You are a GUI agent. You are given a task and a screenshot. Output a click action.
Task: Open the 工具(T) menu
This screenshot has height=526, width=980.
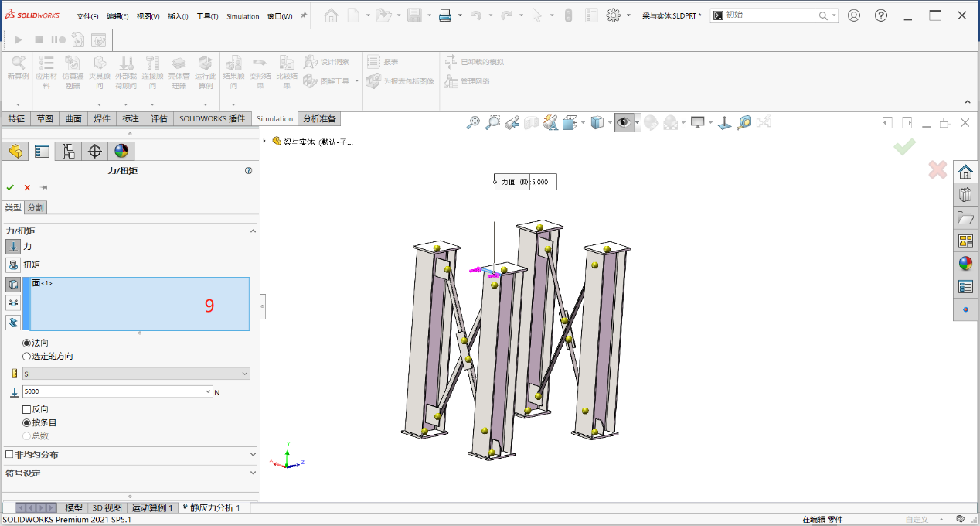coord(207,16)
